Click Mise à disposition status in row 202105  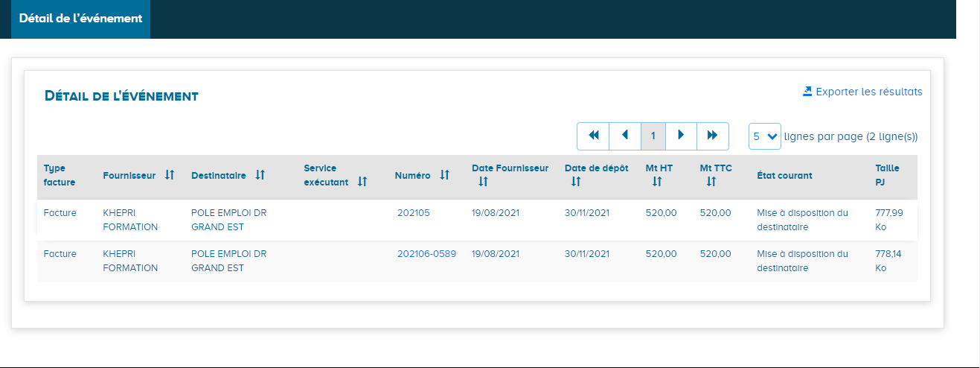point(802,220)
